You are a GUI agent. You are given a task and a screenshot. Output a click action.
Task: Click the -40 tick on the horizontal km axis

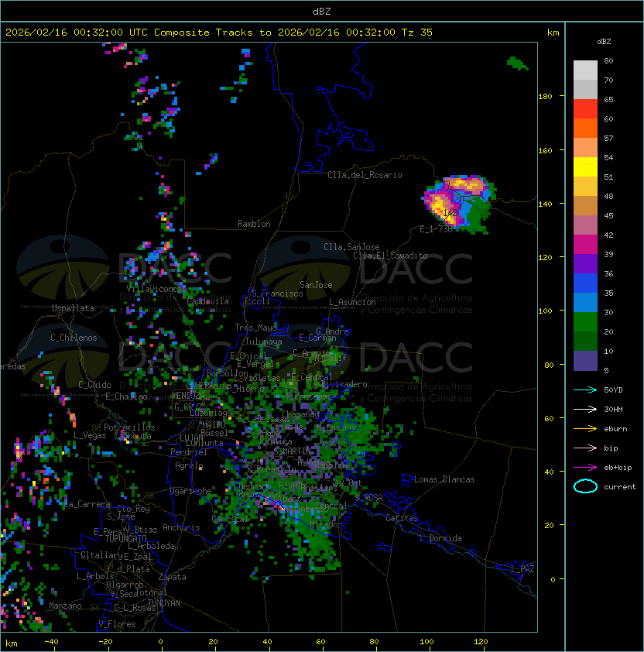[x=52, y=642]
